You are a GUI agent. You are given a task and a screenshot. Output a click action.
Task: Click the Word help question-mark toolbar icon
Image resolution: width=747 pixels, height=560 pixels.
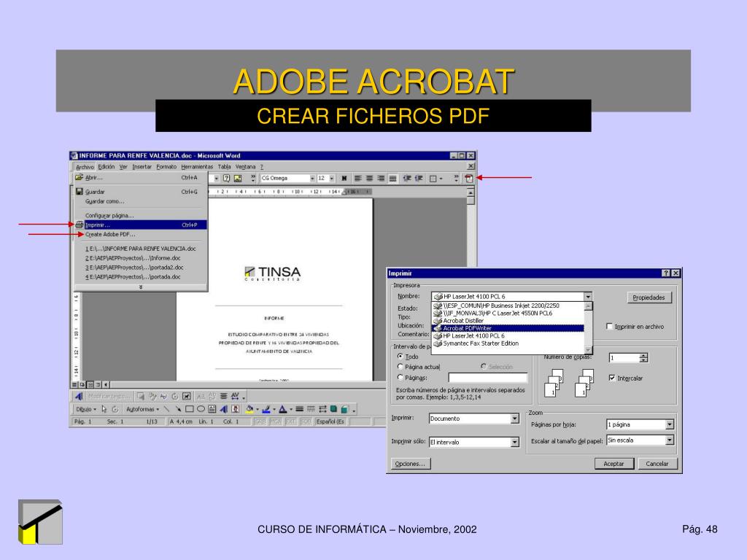coord(226,178)
